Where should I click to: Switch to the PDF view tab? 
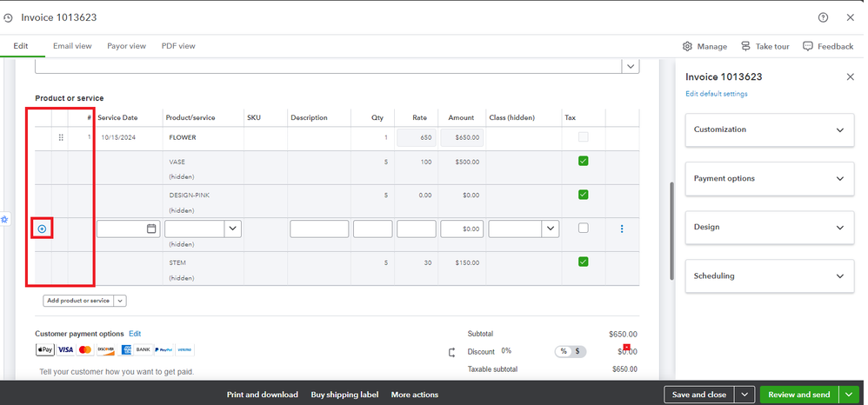click(178, 46)
